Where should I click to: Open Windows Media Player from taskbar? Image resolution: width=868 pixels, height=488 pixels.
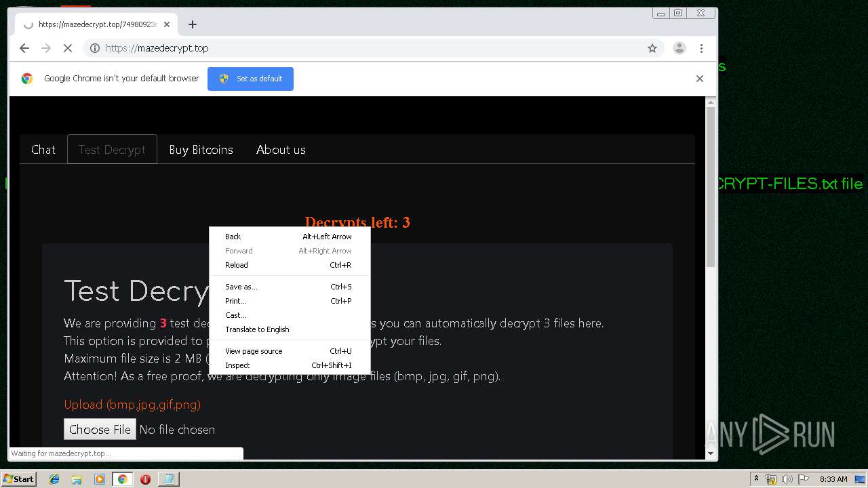[100, 479]
